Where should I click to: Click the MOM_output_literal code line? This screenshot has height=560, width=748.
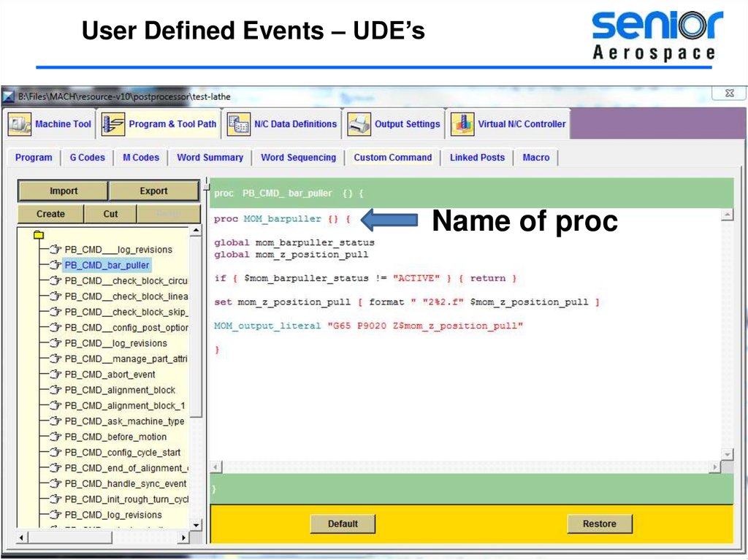click(368, 326)
